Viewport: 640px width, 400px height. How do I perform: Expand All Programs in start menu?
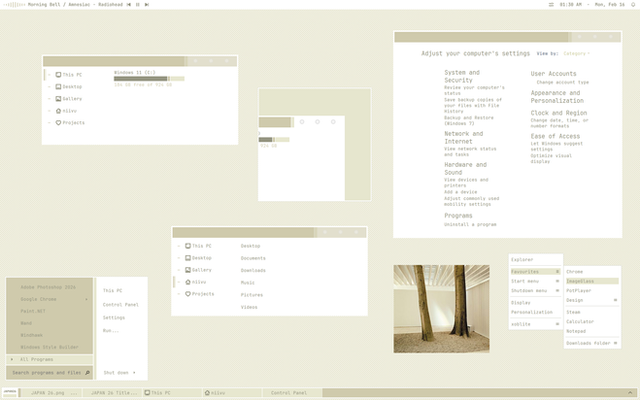tap(49, 360)
